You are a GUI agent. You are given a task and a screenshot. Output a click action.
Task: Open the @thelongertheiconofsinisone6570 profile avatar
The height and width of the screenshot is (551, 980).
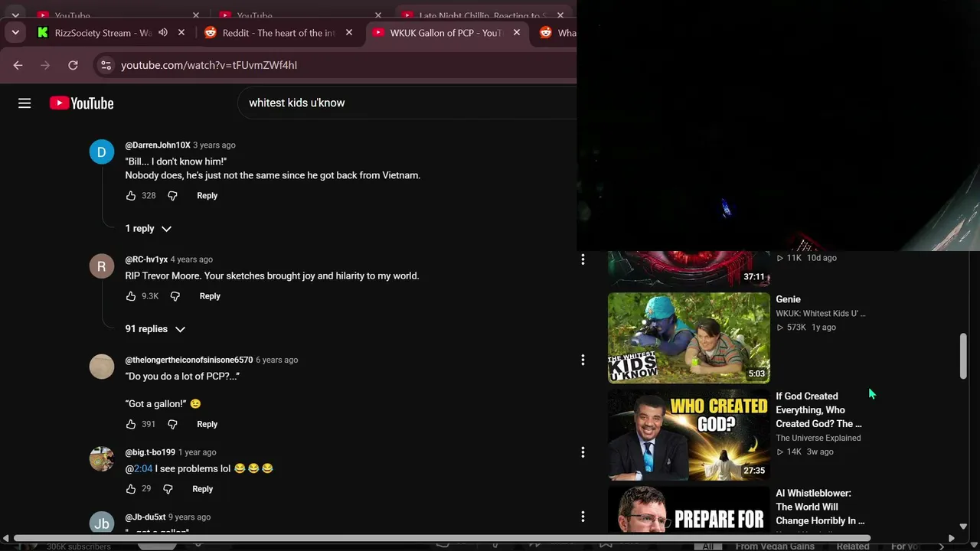102,367
